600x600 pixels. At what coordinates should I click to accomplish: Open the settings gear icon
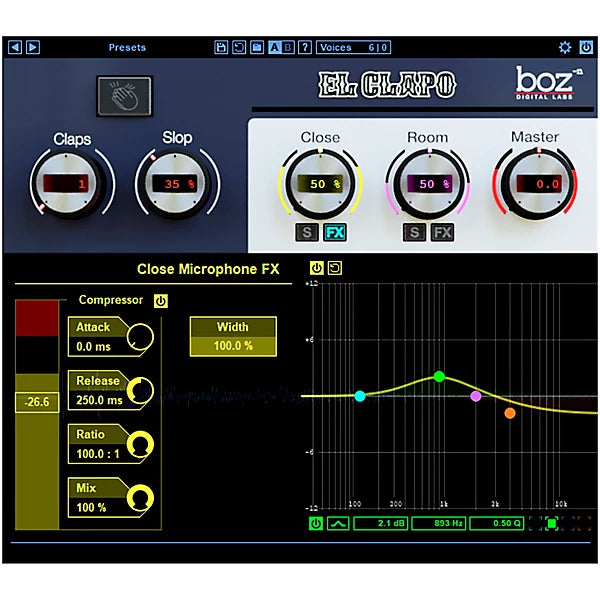tap(564, 47)
